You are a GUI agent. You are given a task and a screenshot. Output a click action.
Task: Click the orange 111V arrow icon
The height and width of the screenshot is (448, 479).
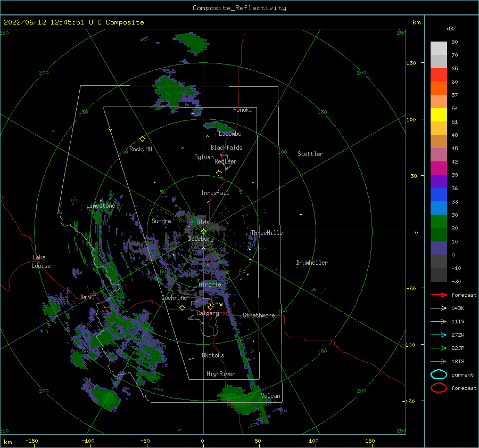point(439,321)
